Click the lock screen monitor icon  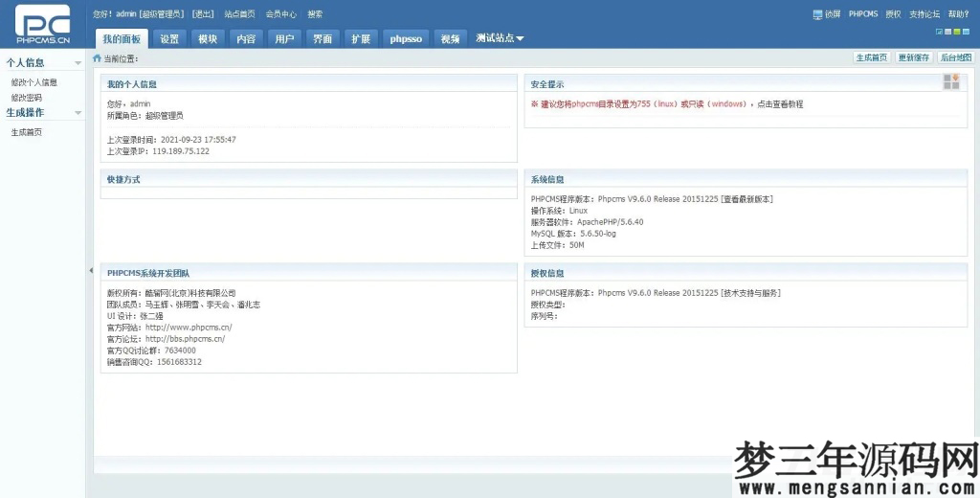coord(817,13)
